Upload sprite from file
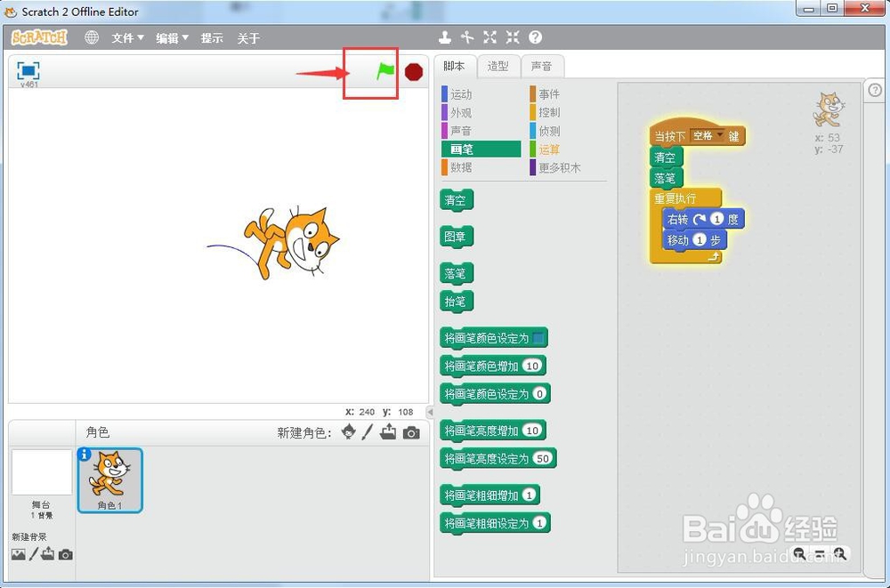This screenshot has height=588, width=890. pos(388,432)
